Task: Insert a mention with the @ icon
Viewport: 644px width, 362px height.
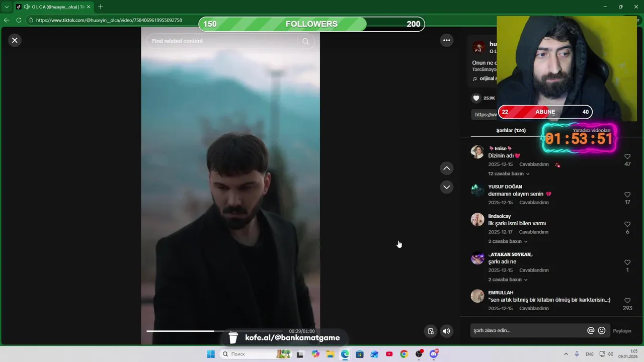Action: click(591, 330)
